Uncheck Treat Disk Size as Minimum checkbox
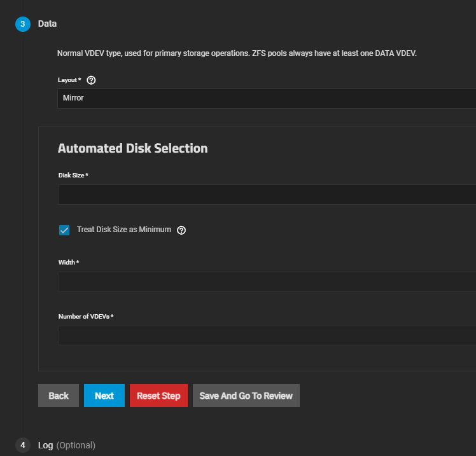 64,230
